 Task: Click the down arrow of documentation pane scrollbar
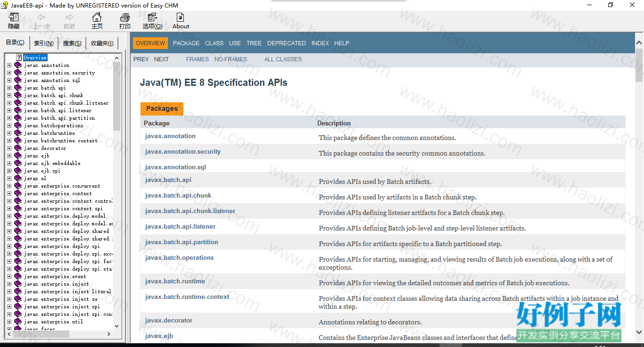coord(639,332)
